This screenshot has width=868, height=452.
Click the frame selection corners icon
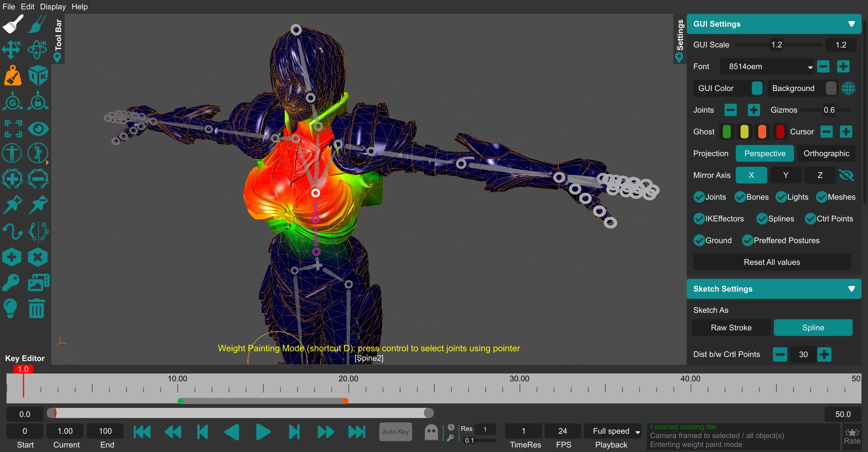point(13,129)
